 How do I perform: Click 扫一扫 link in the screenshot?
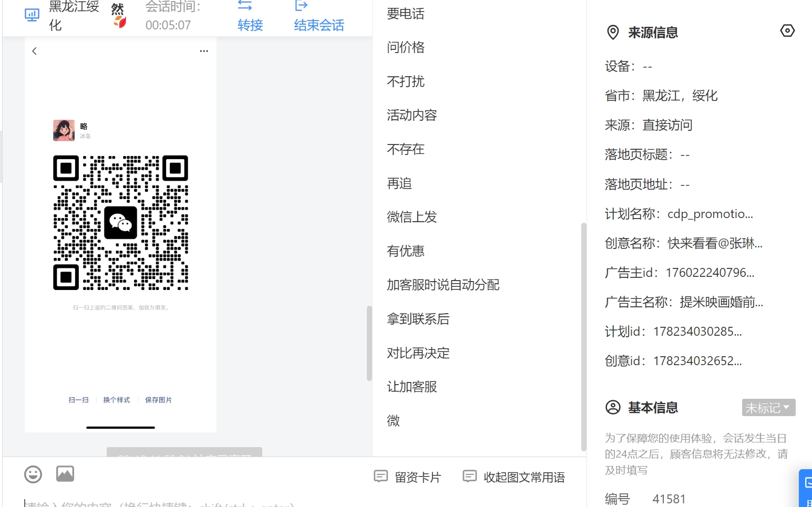[78, 400]
